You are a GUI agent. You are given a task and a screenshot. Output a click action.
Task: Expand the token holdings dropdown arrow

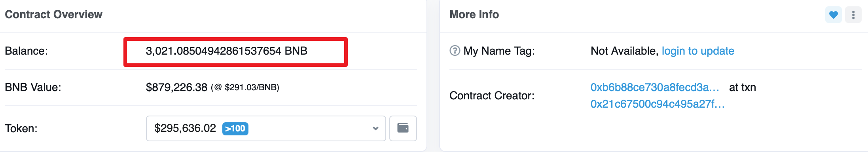click(x=375, y=128)
